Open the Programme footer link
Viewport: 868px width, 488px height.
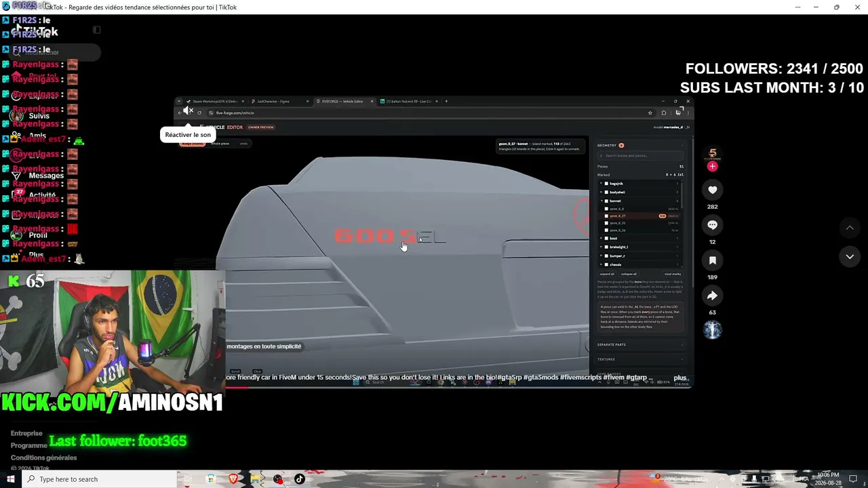pos(29,445)
